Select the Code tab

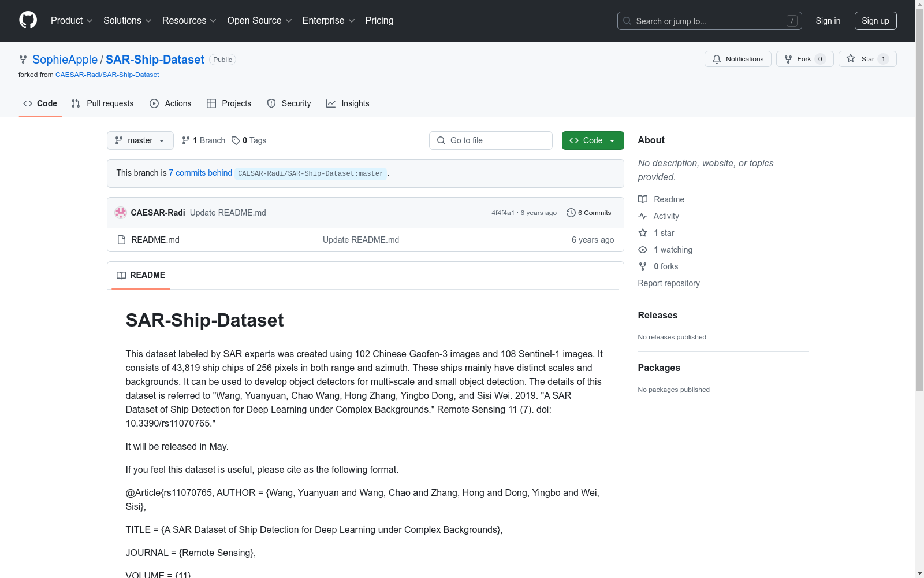coord(40,103)
